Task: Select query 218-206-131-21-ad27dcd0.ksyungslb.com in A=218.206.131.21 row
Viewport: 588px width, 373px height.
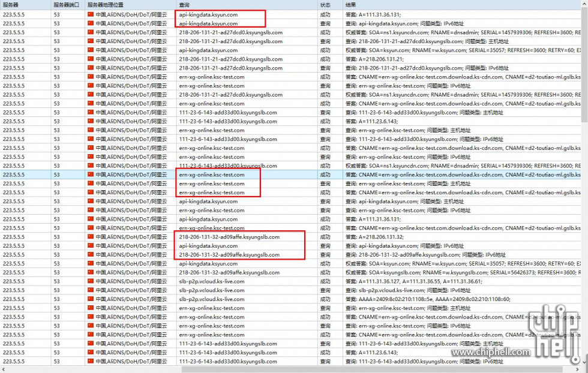Action: [x=230, y=59]
